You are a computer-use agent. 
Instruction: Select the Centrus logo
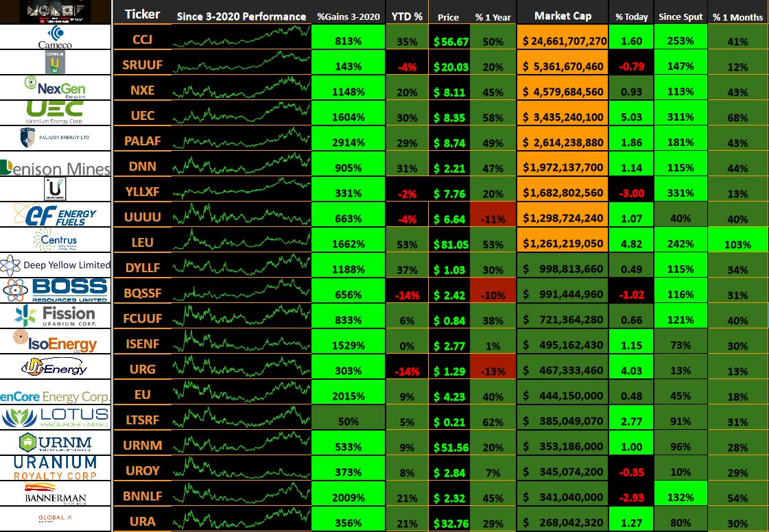[x=55, y=240]
